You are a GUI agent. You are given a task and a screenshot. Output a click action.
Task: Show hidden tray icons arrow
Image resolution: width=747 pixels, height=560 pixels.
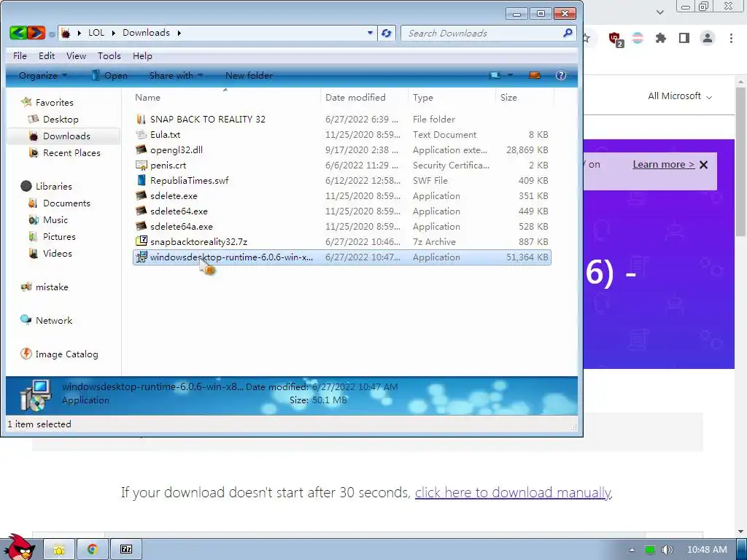click(x=632, y=550)
